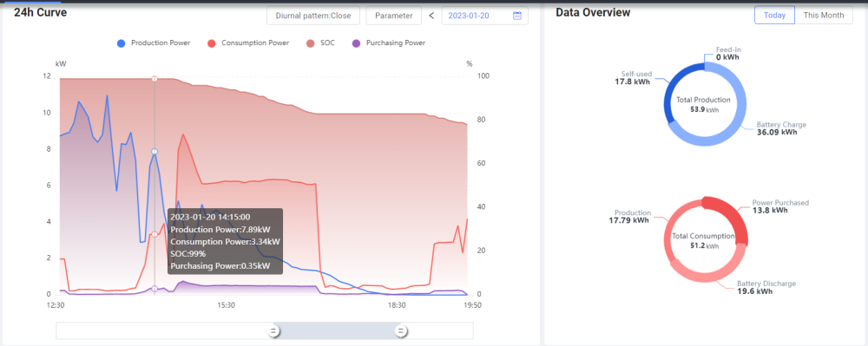Click the selected range of zoom bar
Viewport: 868px width, 346px height.
click(x=338, y=330)
